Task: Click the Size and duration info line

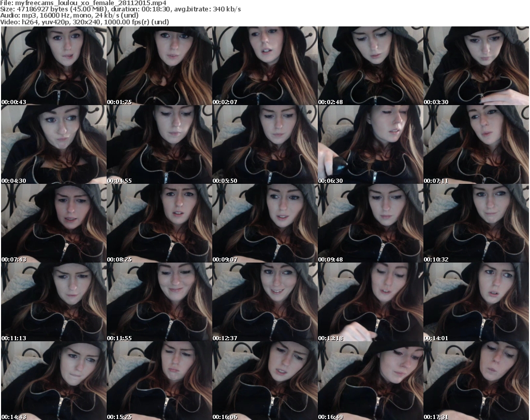Action: pos(121,9)
